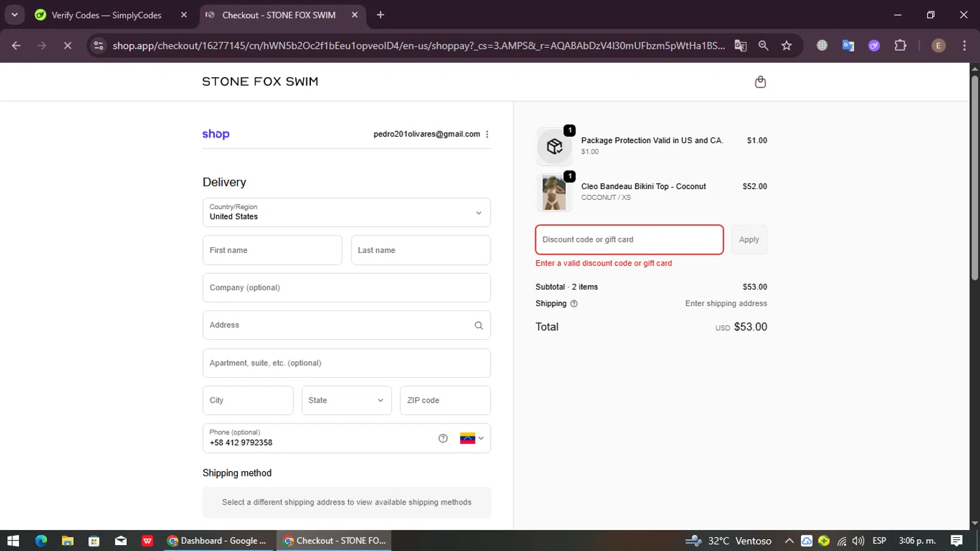Close the Verify Codes SimplyCodes tab
This screenshot has width=980, height=551.
coord(184,15)
